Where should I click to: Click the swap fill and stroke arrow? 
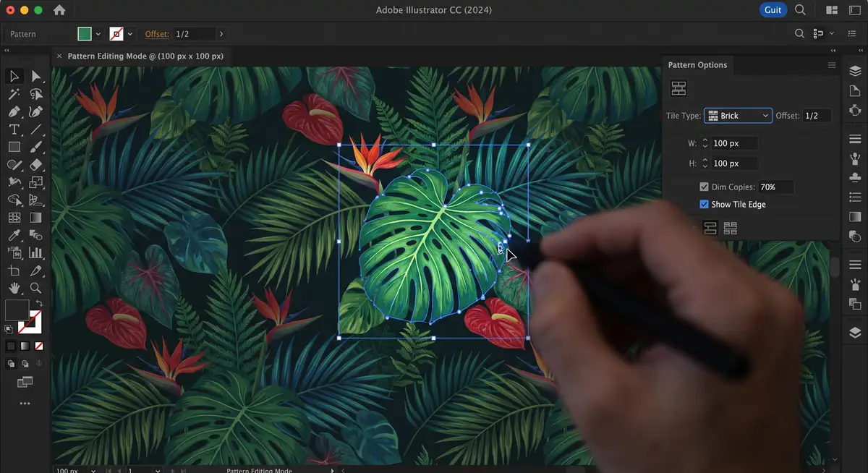point(39,302)
